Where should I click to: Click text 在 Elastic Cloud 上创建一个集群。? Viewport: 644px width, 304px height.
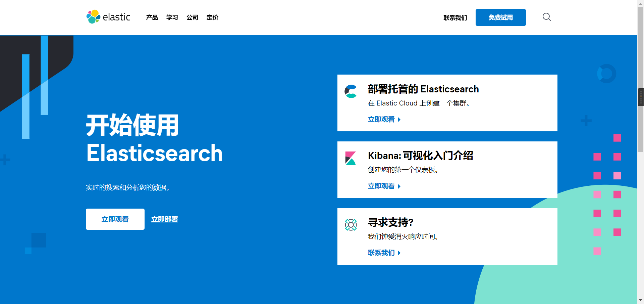pos(419,103)
